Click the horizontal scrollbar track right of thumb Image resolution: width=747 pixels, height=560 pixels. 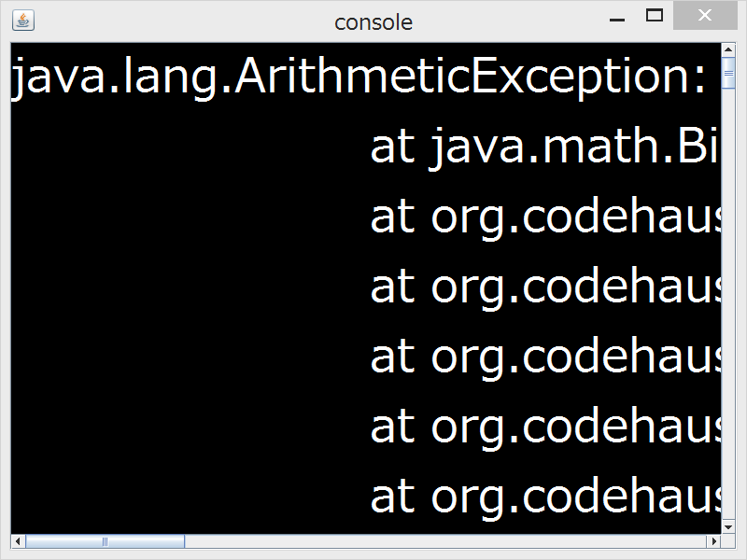click(x=445, y=541)
